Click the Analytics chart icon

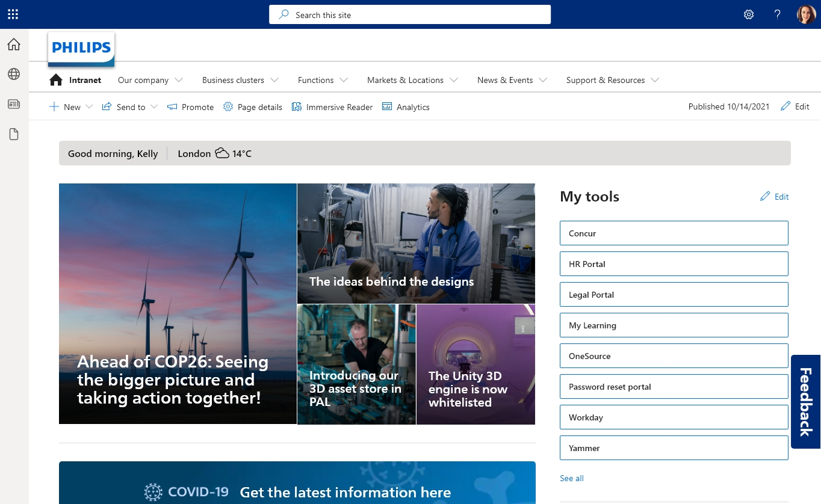(x=387, y=106)
